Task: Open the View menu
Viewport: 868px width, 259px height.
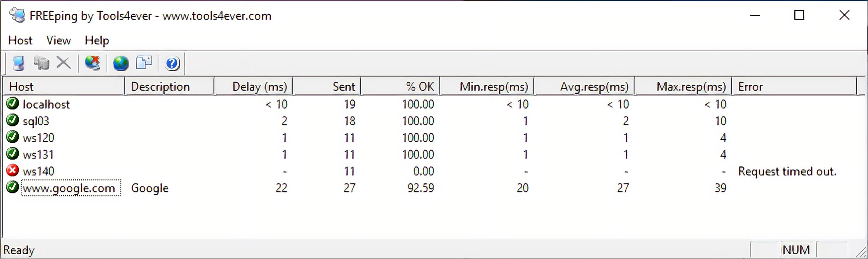Action: coord(59,40)
